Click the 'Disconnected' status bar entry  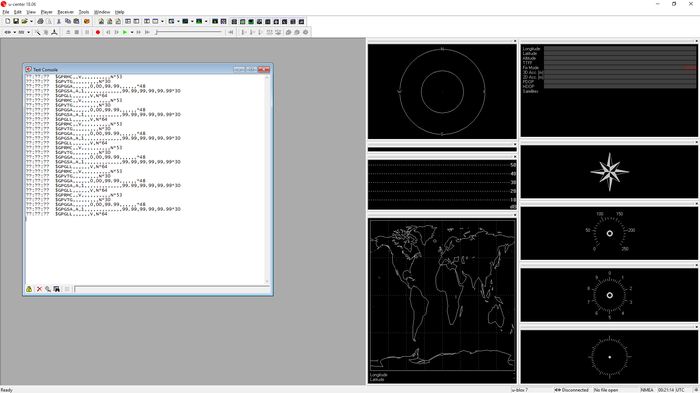[x=572, y=390]
